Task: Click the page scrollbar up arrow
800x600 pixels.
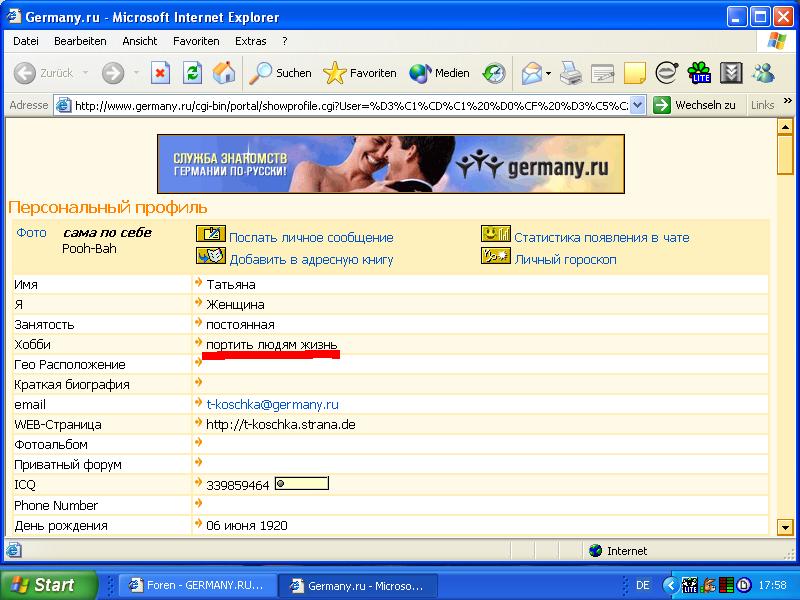Action: point(785,126)
